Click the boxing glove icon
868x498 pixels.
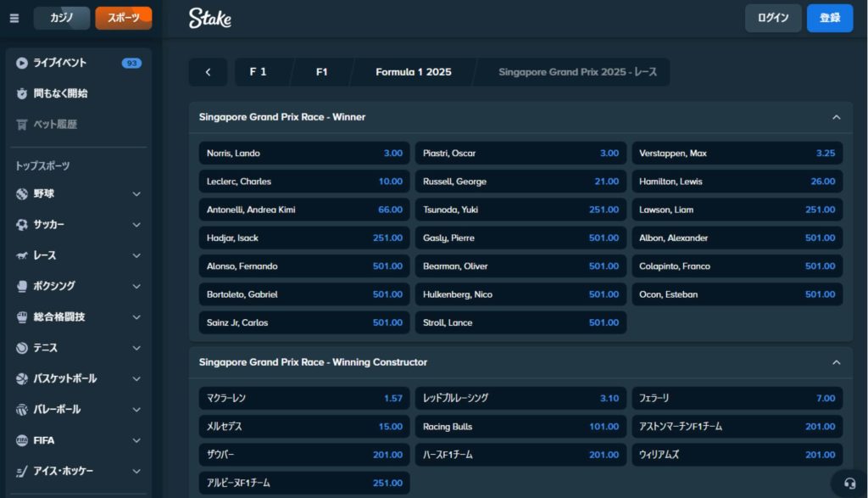tap(21, 287)
